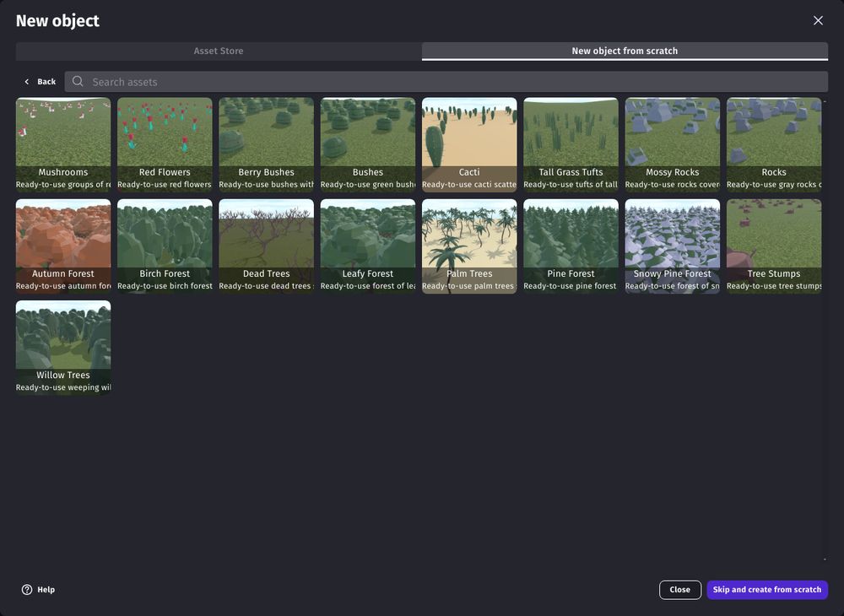844x616 pixels.
Task: Select the Tall Grass Tufts asset
Action: click(571, 145)
